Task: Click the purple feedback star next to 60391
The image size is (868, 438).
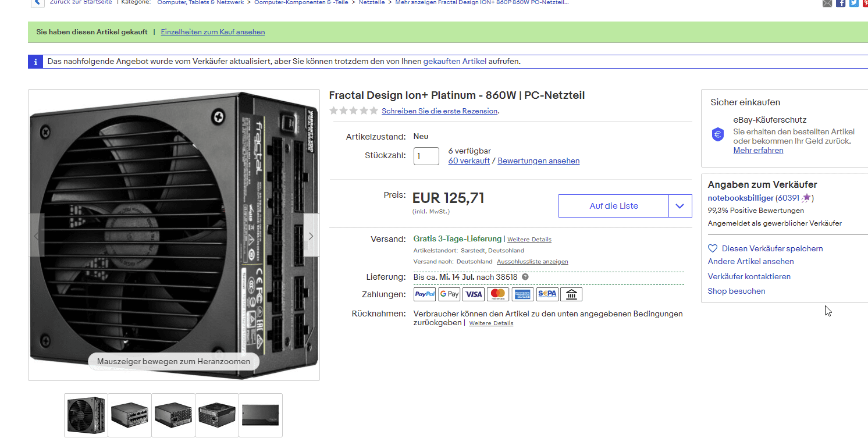Action: (806, 198)
